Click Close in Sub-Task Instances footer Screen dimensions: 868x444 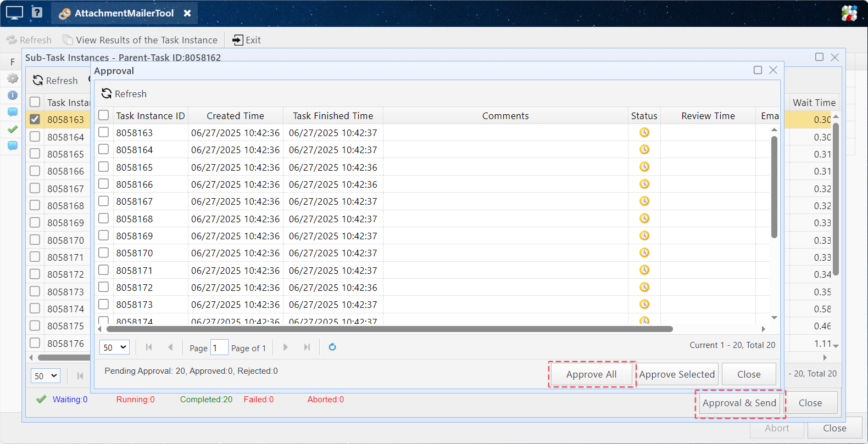click(810, 403)
